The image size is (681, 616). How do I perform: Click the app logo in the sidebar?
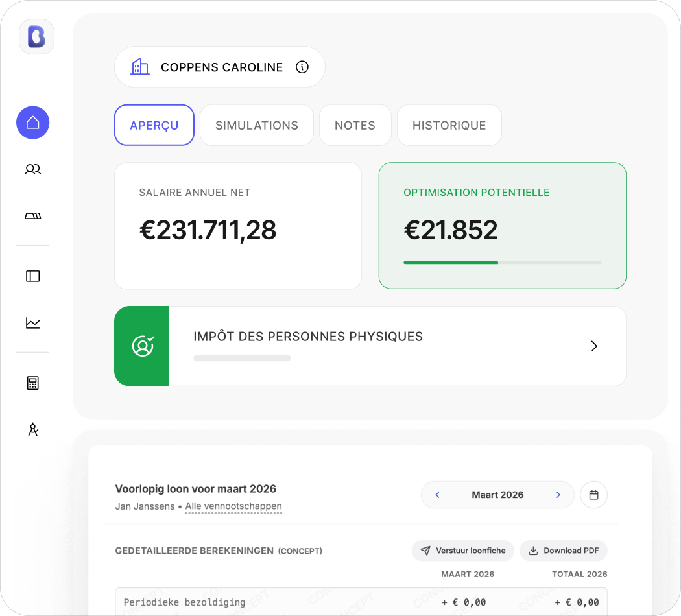point(36,36)
